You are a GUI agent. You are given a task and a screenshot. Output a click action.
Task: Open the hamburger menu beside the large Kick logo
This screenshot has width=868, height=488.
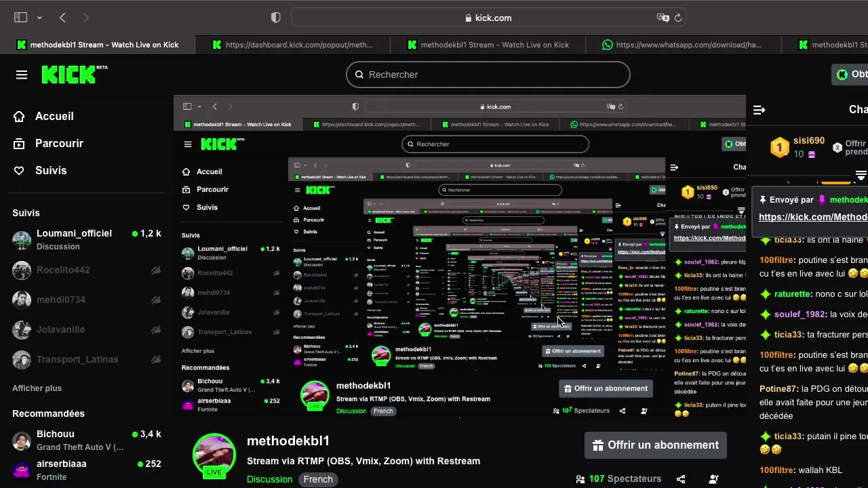[x=22, y=75]
